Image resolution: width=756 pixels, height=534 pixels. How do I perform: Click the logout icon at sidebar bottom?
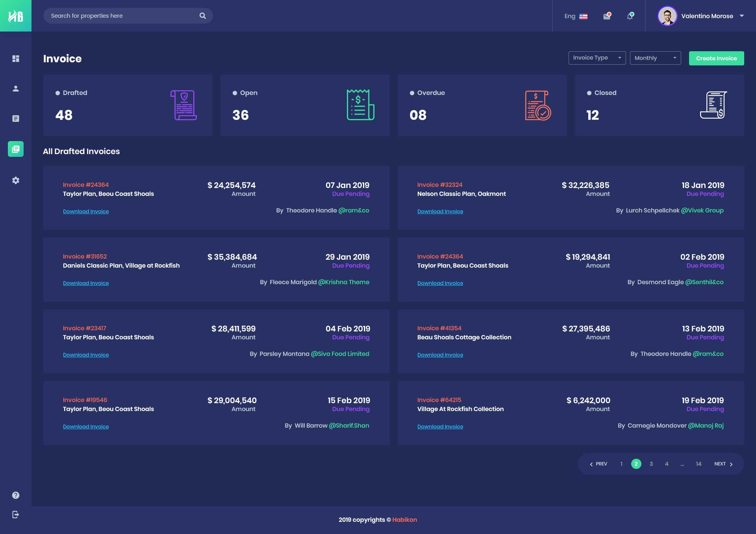point(16,515)
